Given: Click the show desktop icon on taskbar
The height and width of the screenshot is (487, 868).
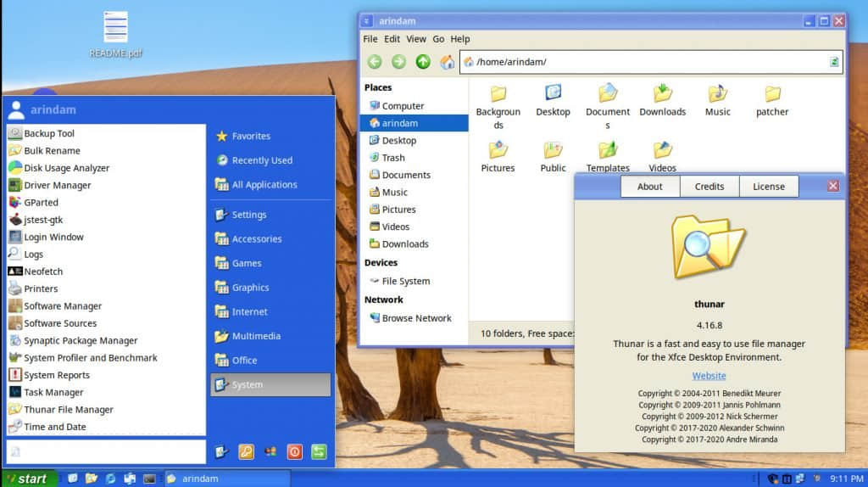Looking at the screenshot, I should pyautogui.click(x=73, y=479).
